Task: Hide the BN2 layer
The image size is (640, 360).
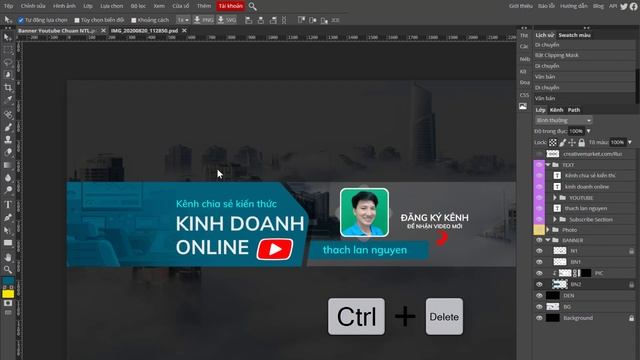Action: pyautogui.click(x=539, y=284)
